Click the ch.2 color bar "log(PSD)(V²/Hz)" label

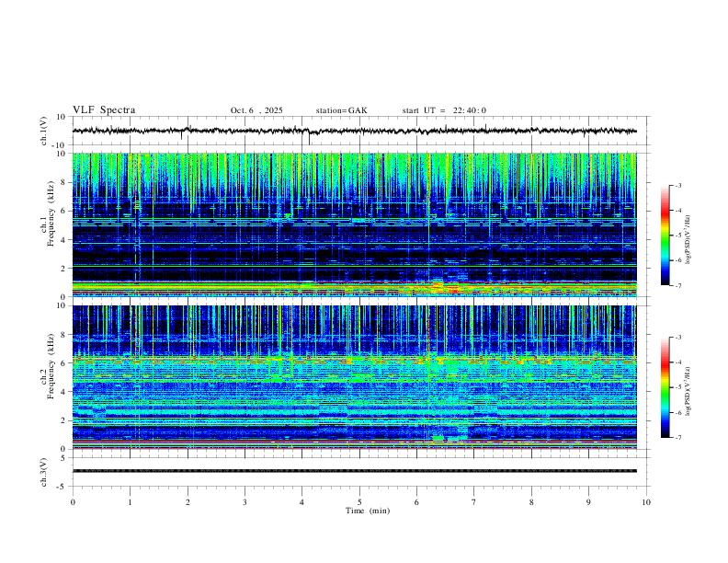click(688, 391)
